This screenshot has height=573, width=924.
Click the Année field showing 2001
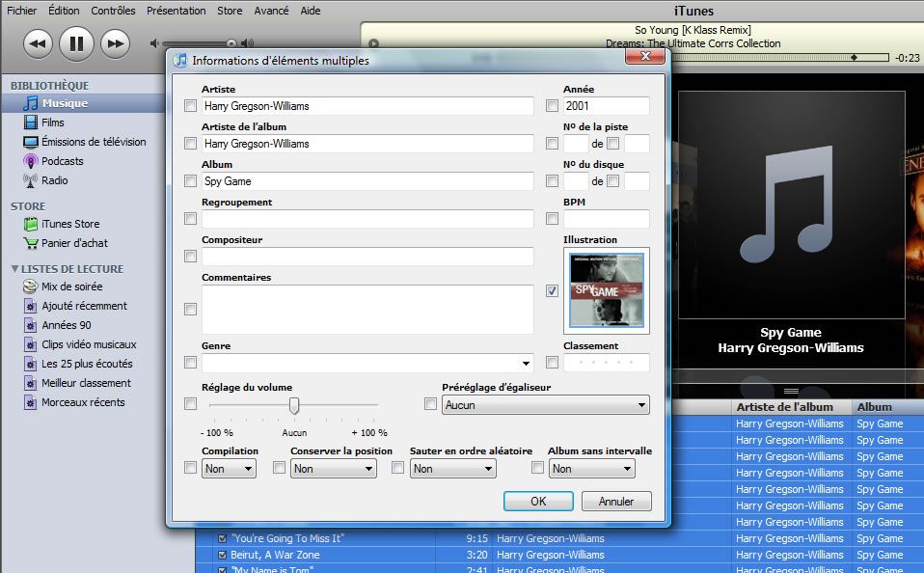(607, 106)
